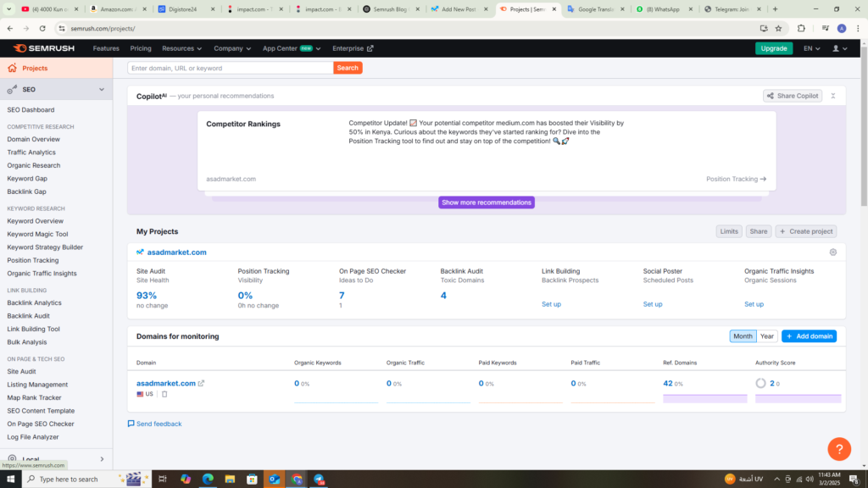Click Set up under Link Building
The width and height of the screenshot is (868, 488).
coord(551,304)
